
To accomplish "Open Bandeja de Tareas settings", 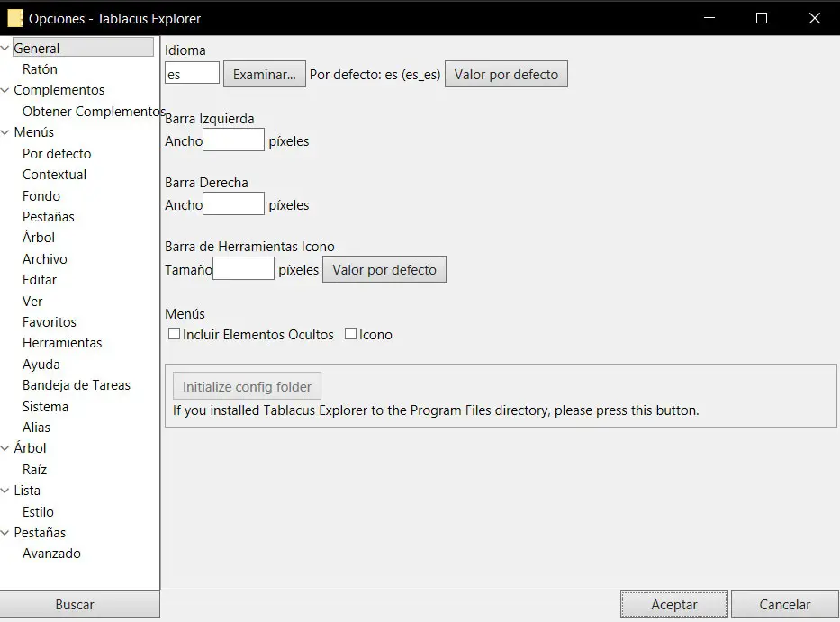I will [x=76, y=385].
